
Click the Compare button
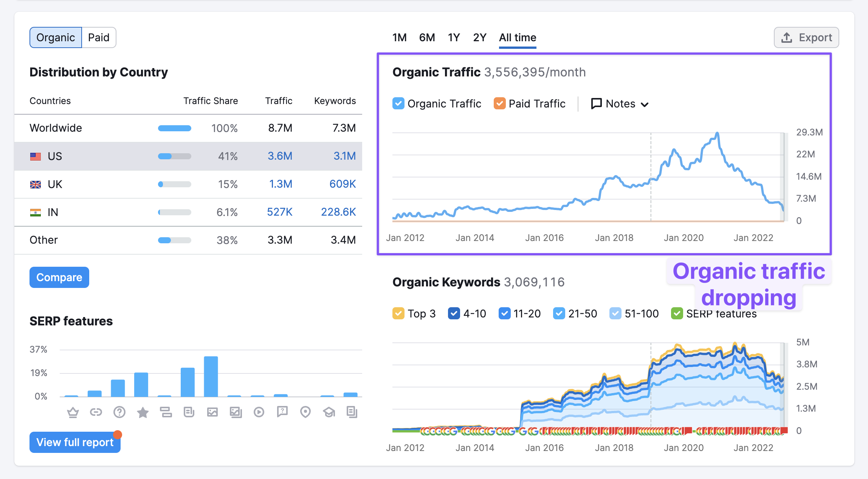click(59, 277)
